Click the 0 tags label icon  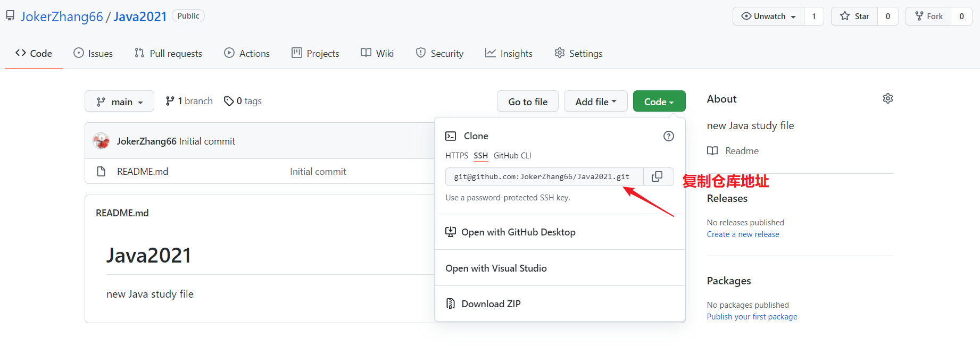(229, 101)
